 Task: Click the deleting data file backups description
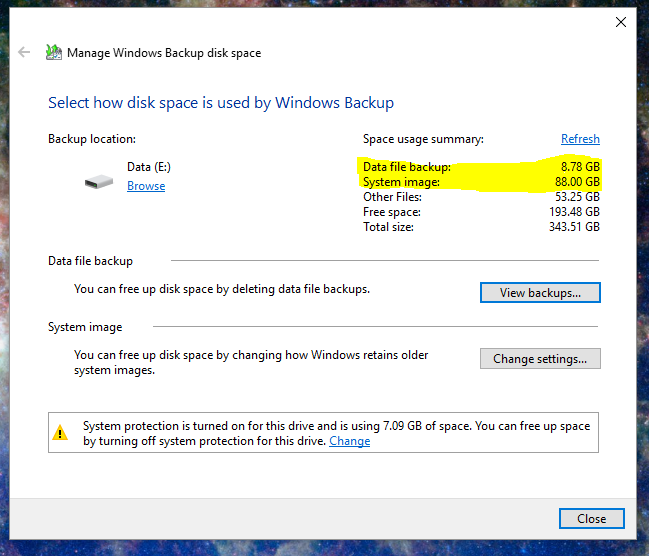(x=221, y=289)
